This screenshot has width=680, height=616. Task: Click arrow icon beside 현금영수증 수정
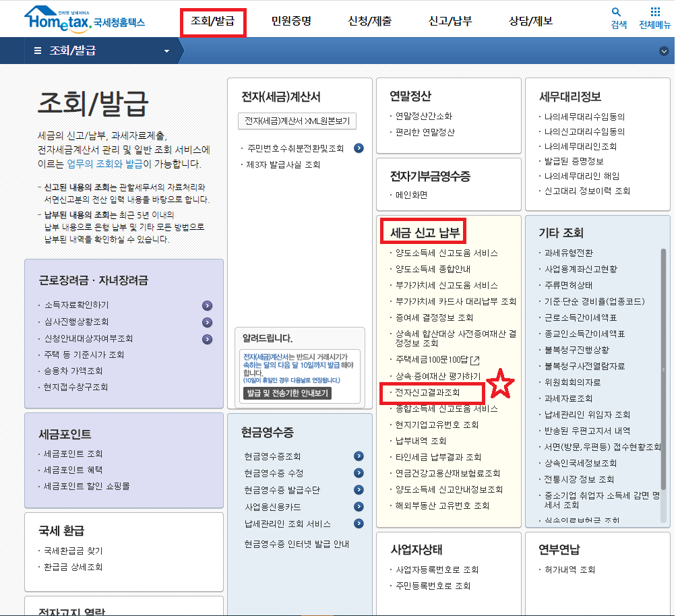357,473
